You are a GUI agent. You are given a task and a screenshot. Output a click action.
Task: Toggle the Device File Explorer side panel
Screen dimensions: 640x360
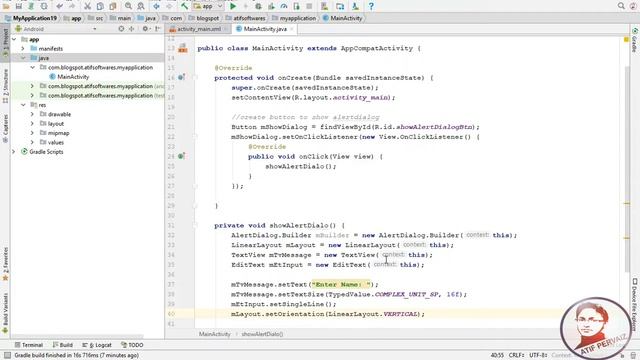point(635,304)
